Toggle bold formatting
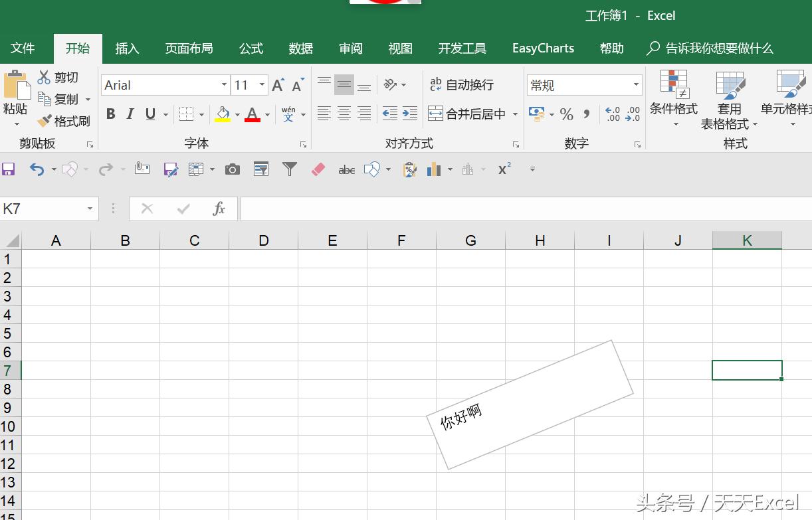 point(110,114)
